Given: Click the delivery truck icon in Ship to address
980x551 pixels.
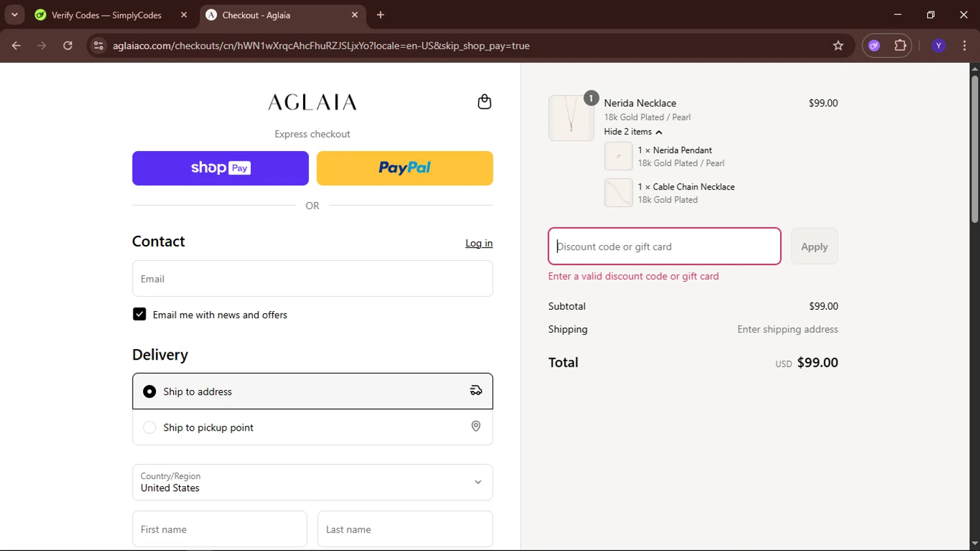Looking at the screenshot, I should pyautogui.click(x=476, y=391).
